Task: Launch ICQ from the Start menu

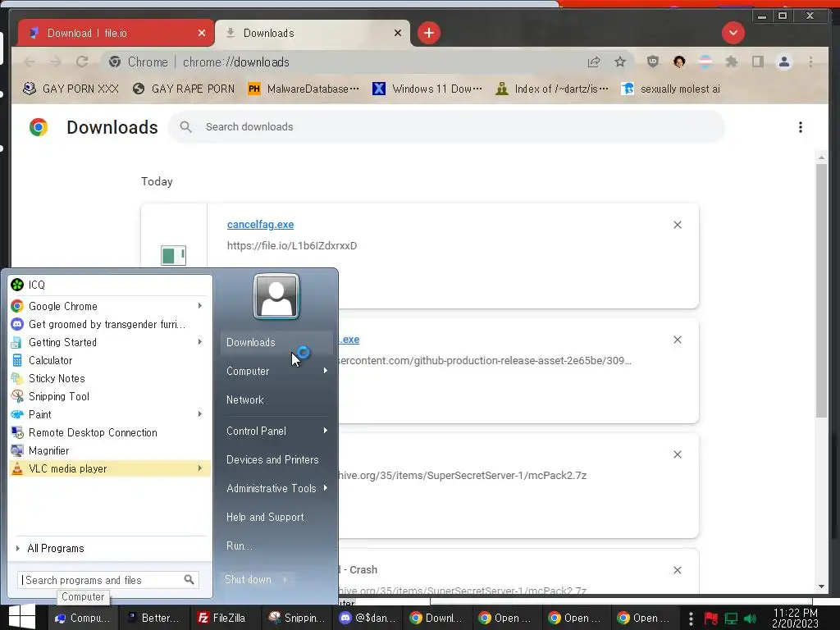Action: 110,285
